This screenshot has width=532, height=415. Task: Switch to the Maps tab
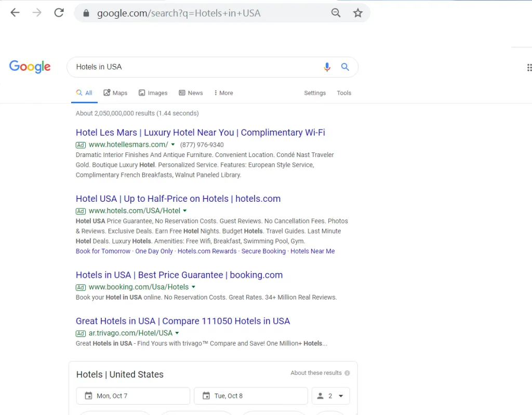pos(115,93)
